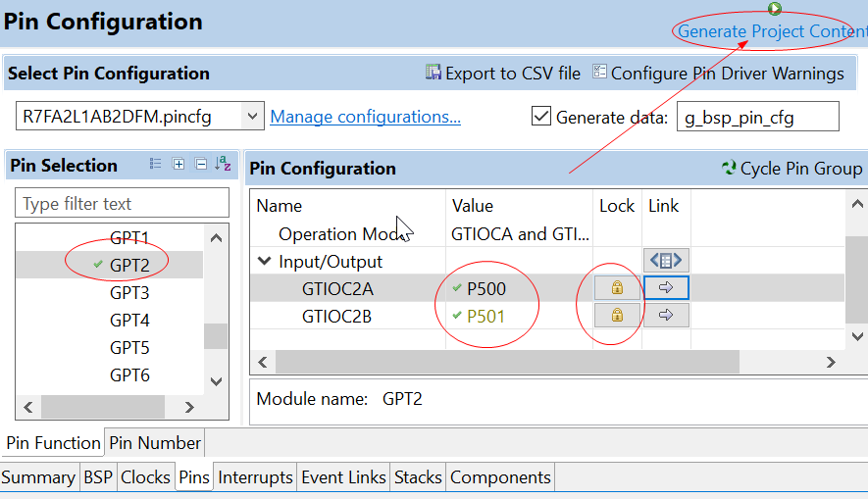This screenshot has height=499, width=868.
Task: Click the lock icon for GTIOC2A
Action: coord(617,288)
